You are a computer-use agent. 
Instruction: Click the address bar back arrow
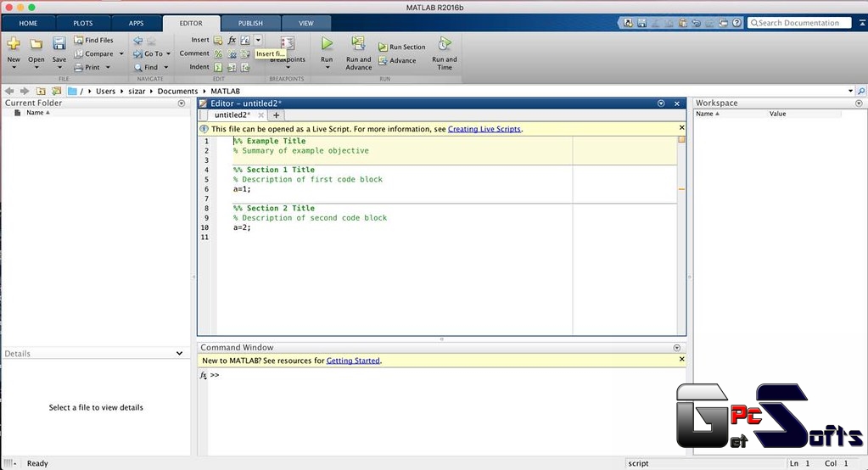pos(9,91)
